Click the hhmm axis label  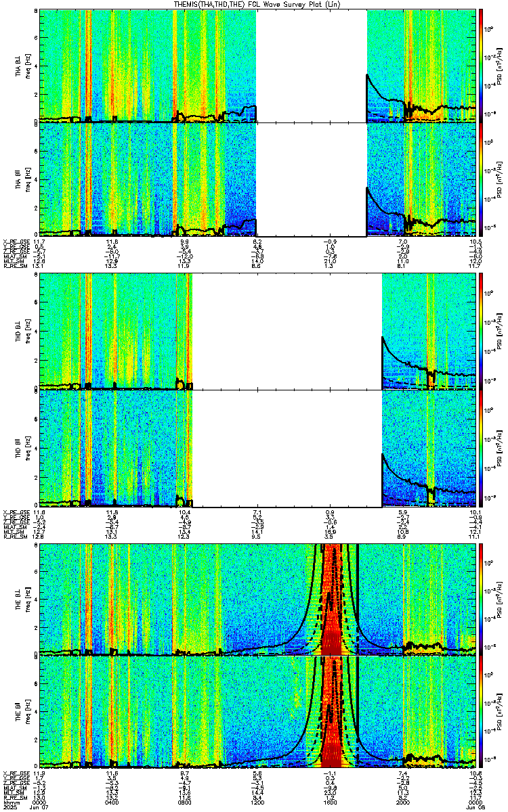tap(11, 803)
